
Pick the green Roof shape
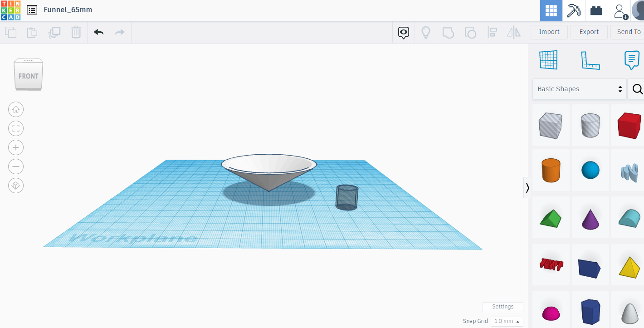click(551, 218)
